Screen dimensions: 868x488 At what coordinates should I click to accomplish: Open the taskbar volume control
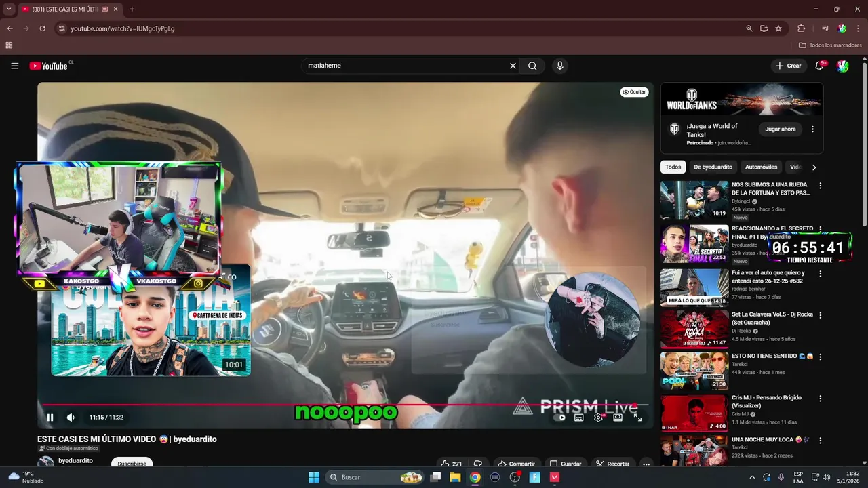826,477
